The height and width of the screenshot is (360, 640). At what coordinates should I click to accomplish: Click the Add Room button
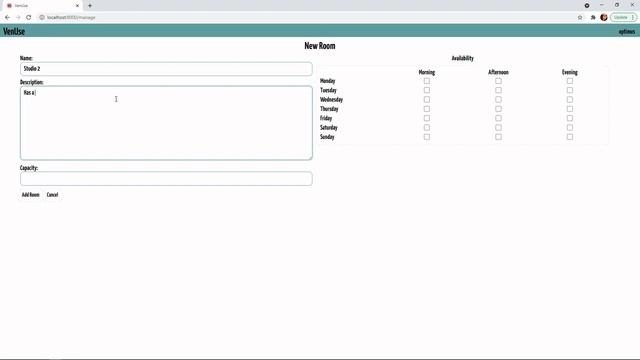31,195
